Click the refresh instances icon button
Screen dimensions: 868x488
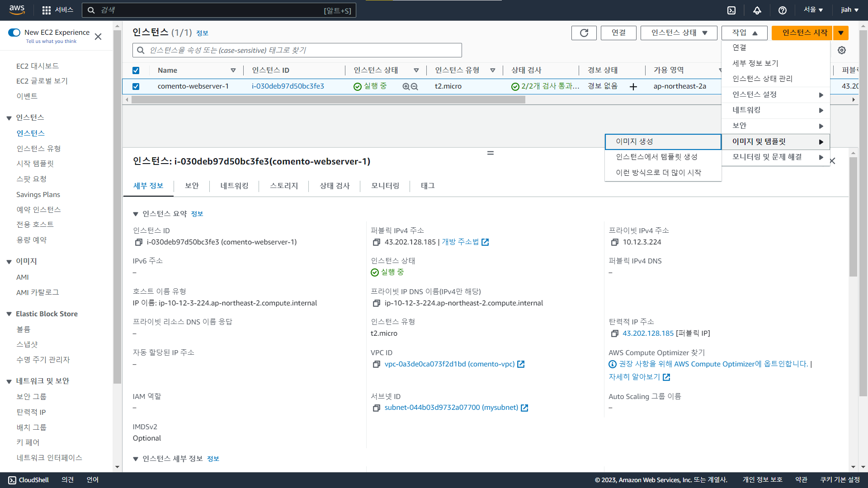tap(584, 33)
